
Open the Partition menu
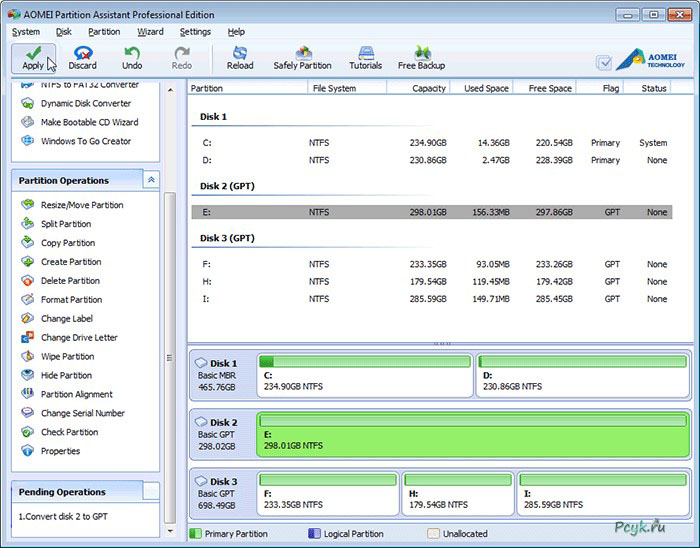tap(104, 32)
